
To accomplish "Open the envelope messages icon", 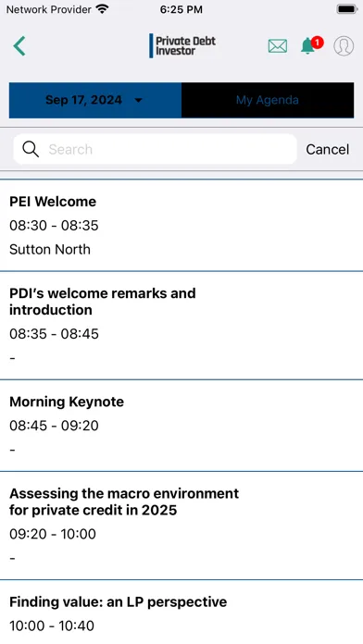I will point(278,46).
